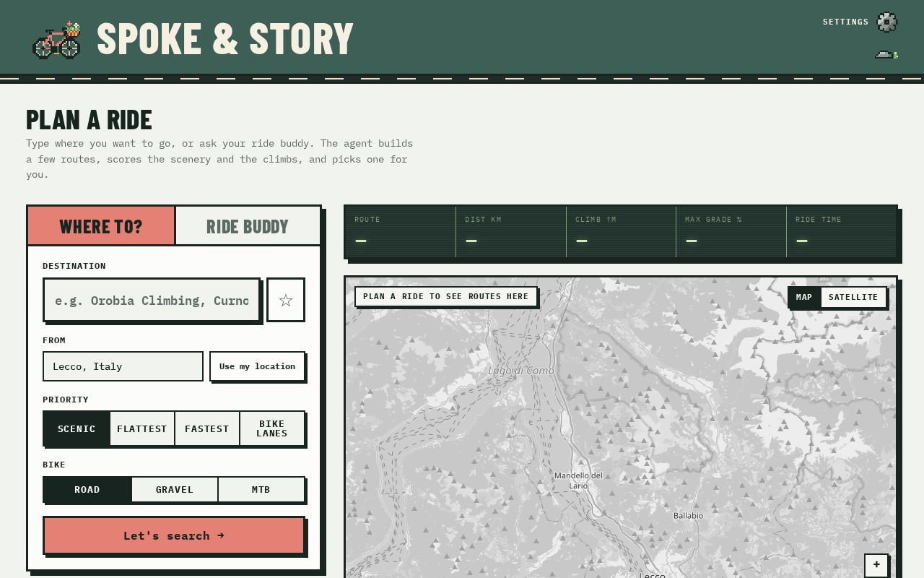Image resolution: width=924 pixels, height=578 pixels.
Task: Click the Max Grade % stat cell
Action: tap(731, 231)
